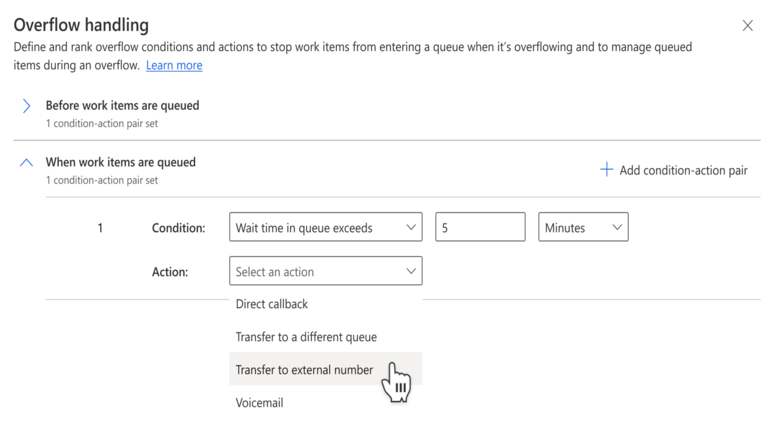Screen dimensions: 780x440
Task: Open the Learn more link
Action: coord(174,65)
